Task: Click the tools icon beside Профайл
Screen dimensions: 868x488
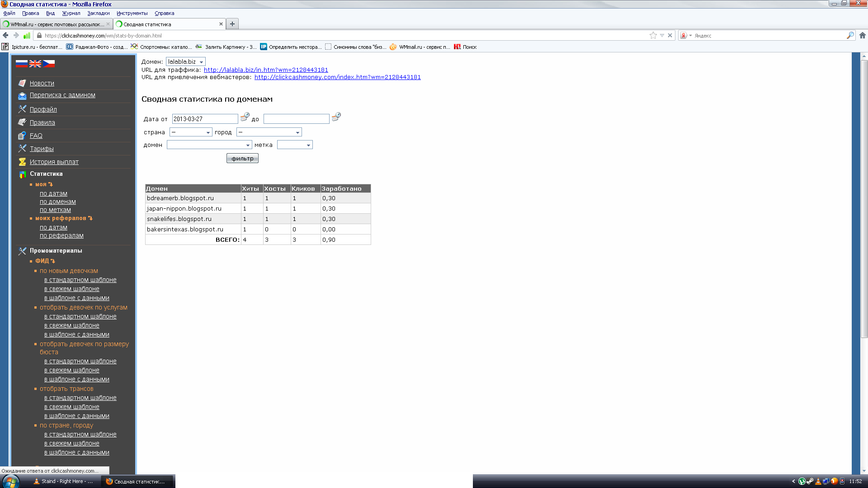Action: pos(22,109)
